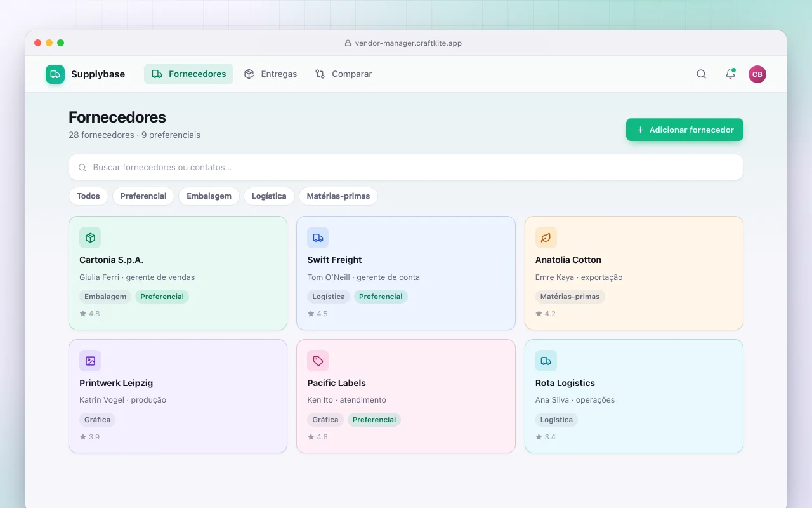Viewport: 812px width, 508px height.
Task: Click the leaf icon on the Anatolia Cotton card
Action: point(546,237)
